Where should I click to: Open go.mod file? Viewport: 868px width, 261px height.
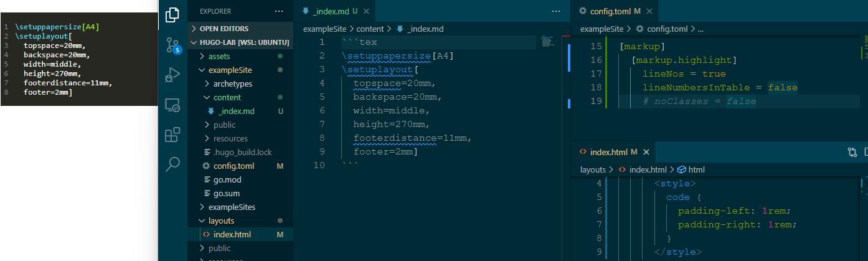pos(240,179)
